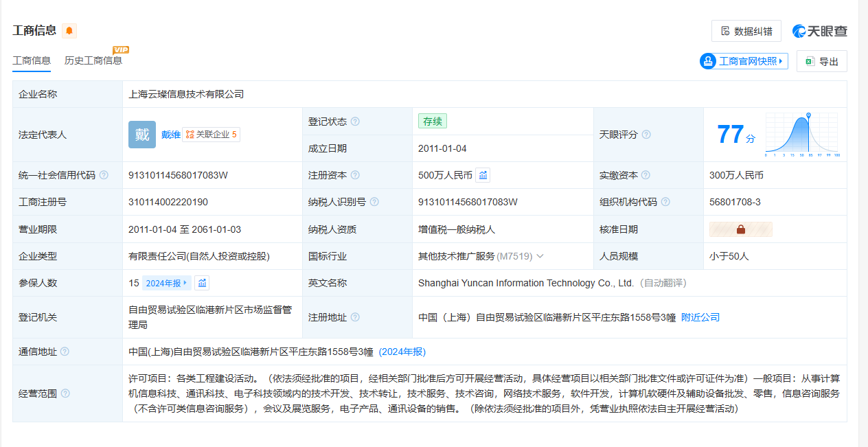Click the locked 核准日期 padlock icon

(x=741, y=229)
